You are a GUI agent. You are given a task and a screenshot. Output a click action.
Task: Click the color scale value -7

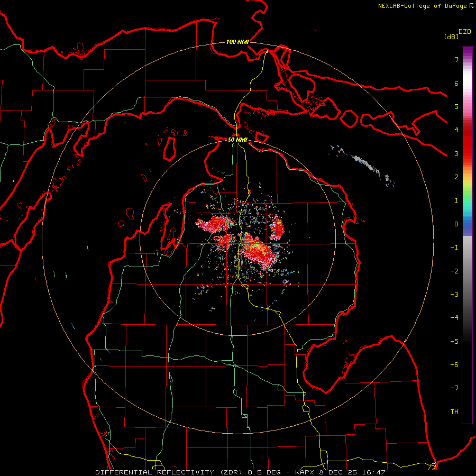[x=454, y=388]
